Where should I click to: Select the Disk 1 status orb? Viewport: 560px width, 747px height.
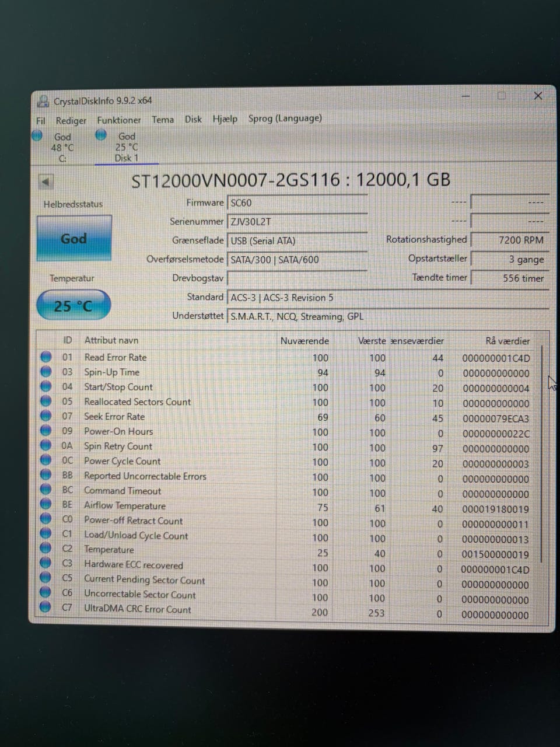click(x=101, y=135)
